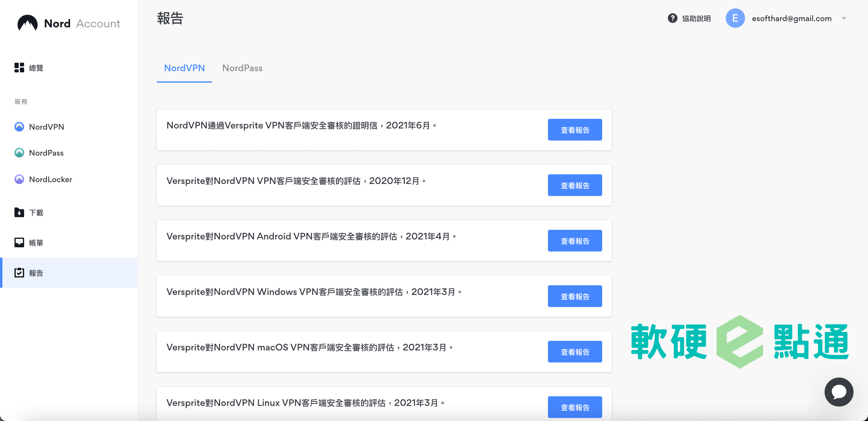Open the overview dashboard grid icon
The image size is (868, 421).
tap(19, 68)
